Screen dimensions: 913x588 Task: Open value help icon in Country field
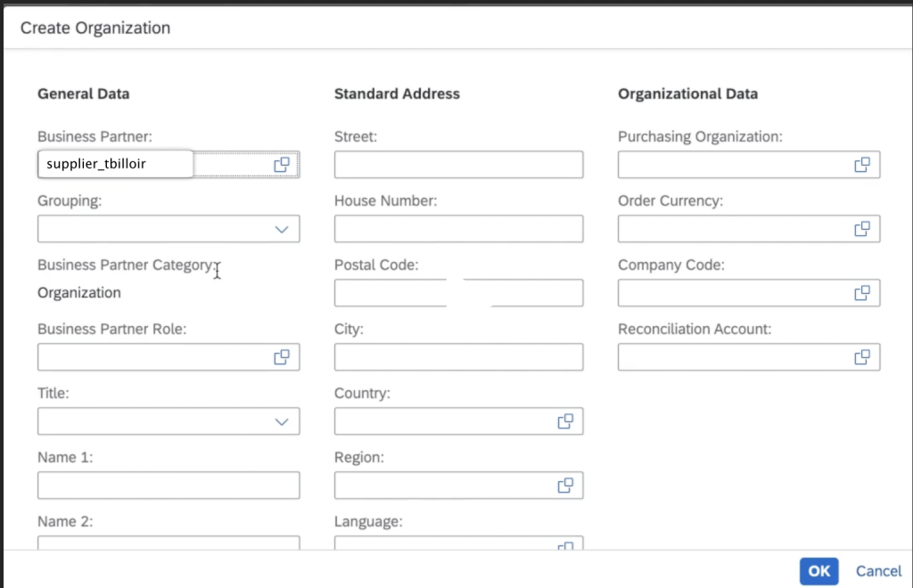(565, 421)
